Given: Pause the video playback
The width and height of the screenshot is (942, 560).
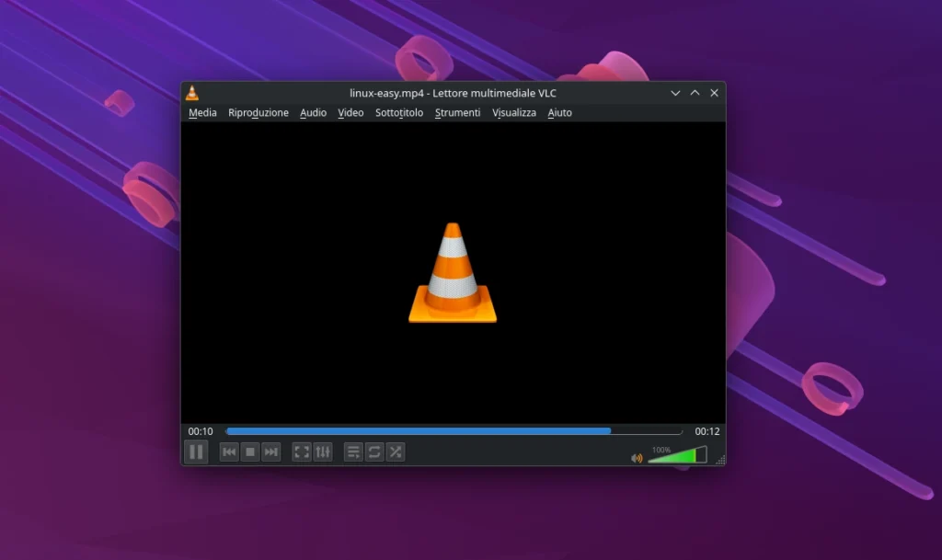Looking at the screenshot, I should point(196,451).
